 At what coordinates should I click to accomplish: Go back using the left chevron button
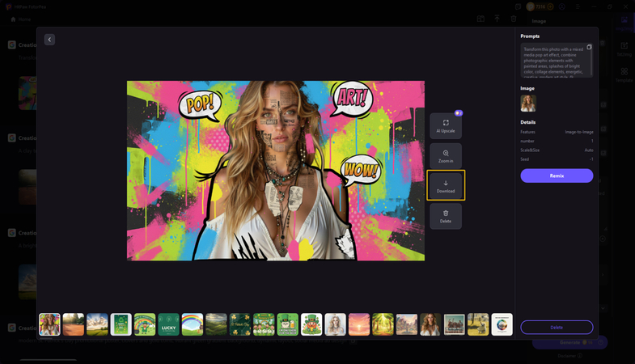tap(49, 40)
